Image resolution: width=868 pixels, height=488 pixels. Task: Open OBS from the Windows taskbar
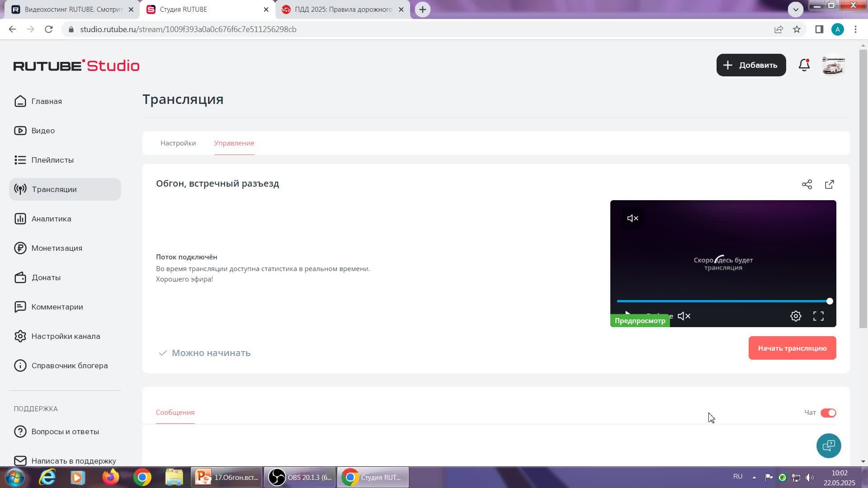(300, 477)
